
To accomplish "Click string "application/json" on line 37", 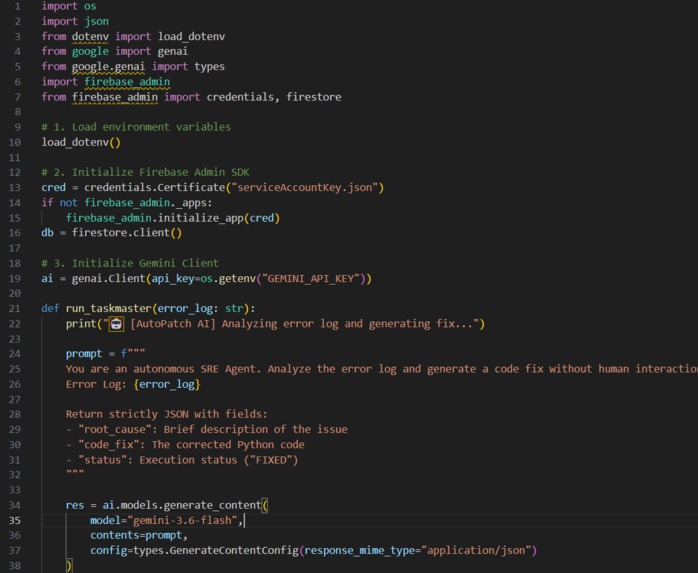I will pyautogui.click(x=476, y=551).
